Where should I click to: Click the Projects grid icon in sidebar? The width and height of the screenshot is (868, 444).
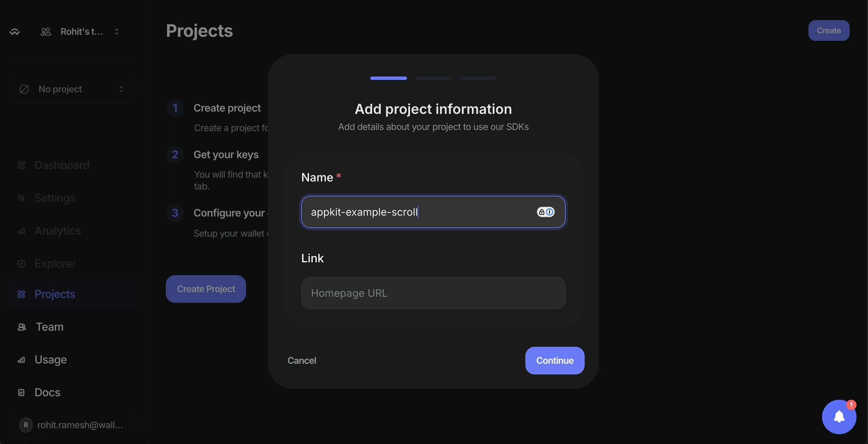(21, 294)
